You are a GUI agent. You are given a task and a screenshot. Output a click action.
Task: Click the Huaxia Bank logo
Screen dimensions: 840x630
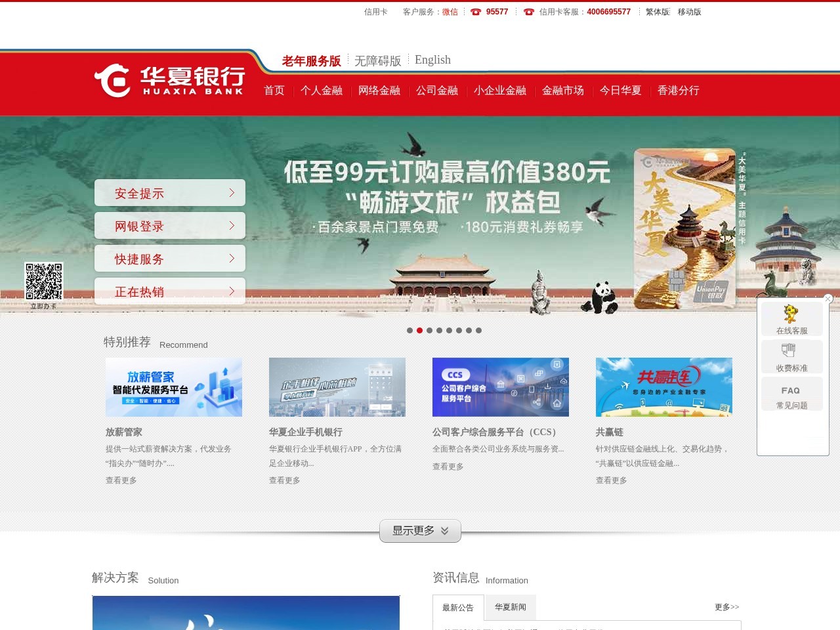tap(169, 81)
